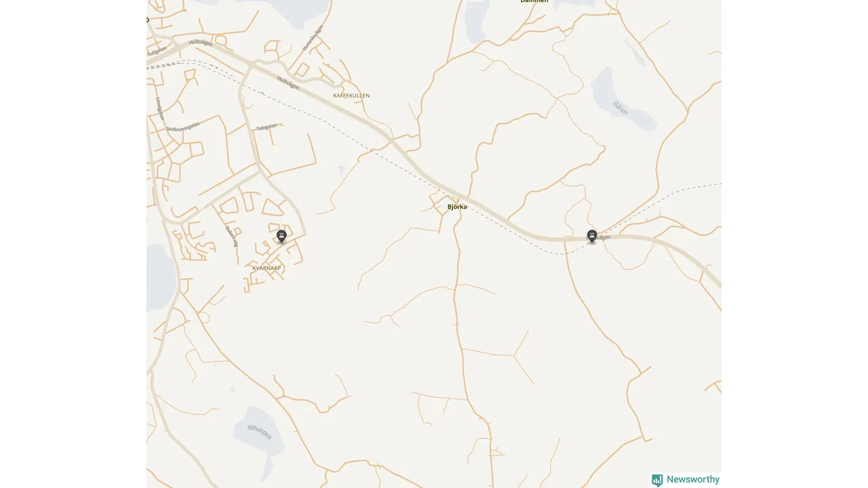The image size is (868, 488).
Task: Click the car crash marker in Kvarnarp
Action: click(281, 237)
